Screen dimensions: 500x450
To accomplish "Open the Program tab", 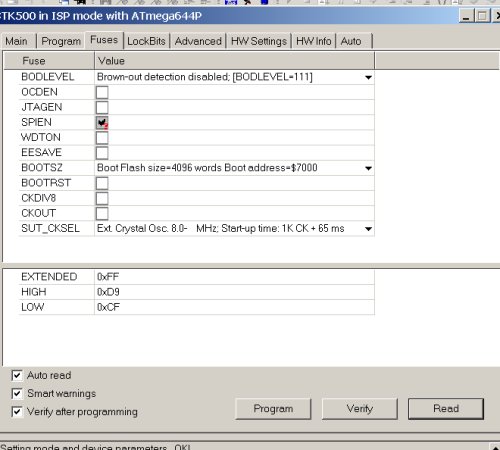I will [x=61, y=41].
